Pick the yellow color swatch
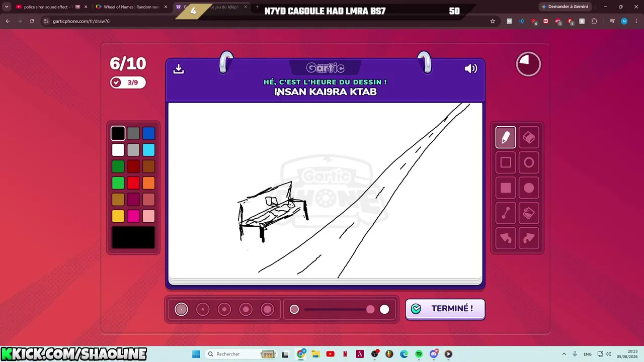The width and height of the screenshot is (644, 362). point(118,216)
